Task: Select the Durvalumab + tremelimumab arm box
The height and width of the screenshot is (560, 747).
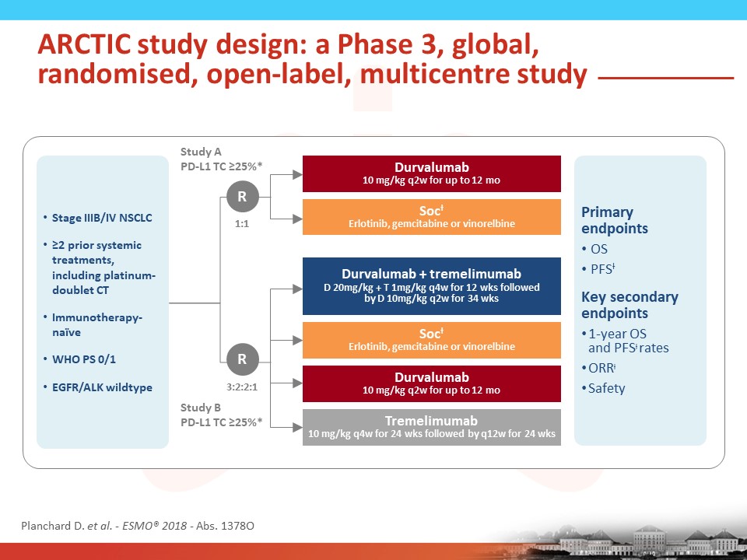Action: pos(432,286)
